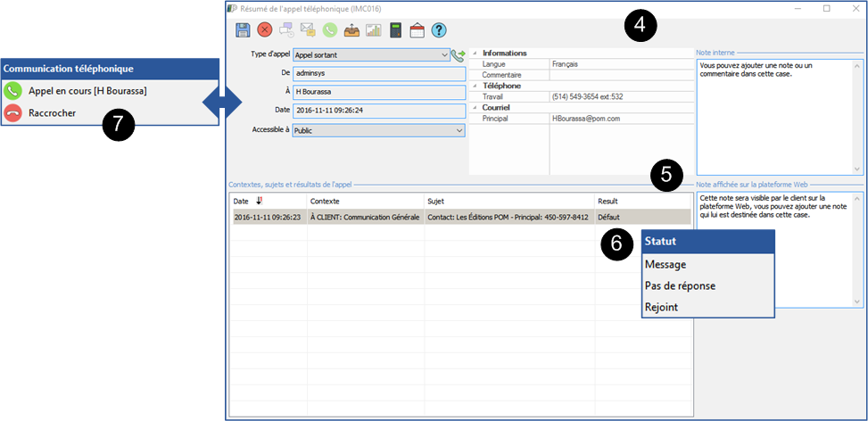The width and height of the screenshot is (868, 421).
Task: Collapse the Téléphone section
Action: (x=475, y=86)
